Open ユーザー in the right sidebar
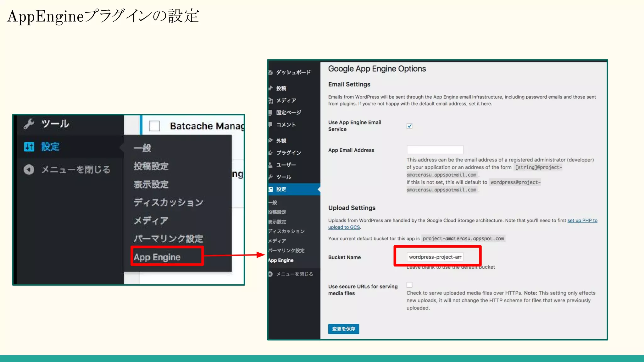The height and width of the screenshot is (362, 644). click(x=286, y=165)
